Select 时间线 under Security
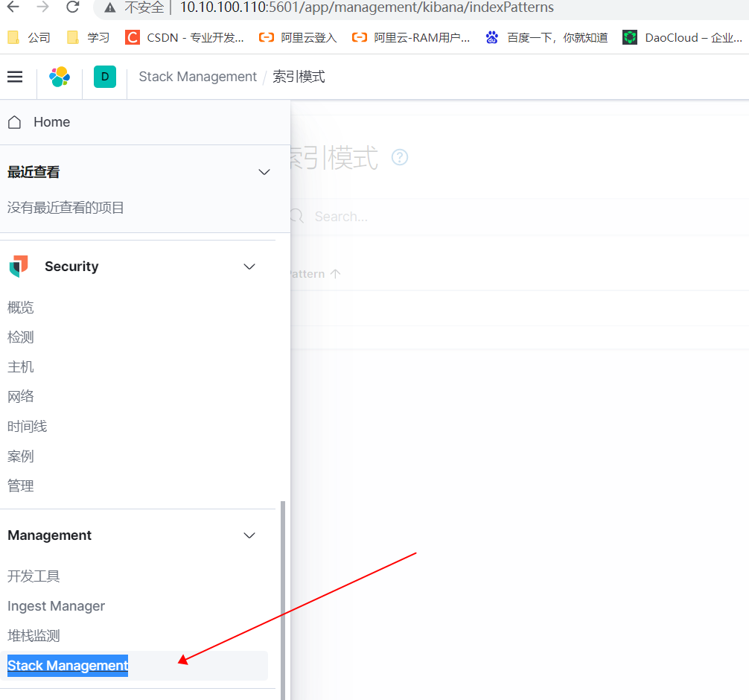This screenshot has width=749, height=700. (27, 426)
